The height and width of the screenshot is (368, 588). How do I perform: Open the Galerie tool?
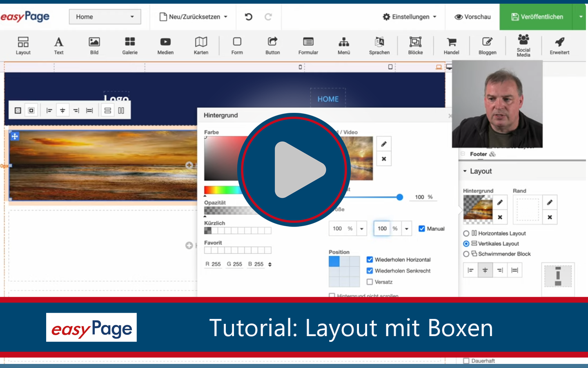(x=129, y=45)
